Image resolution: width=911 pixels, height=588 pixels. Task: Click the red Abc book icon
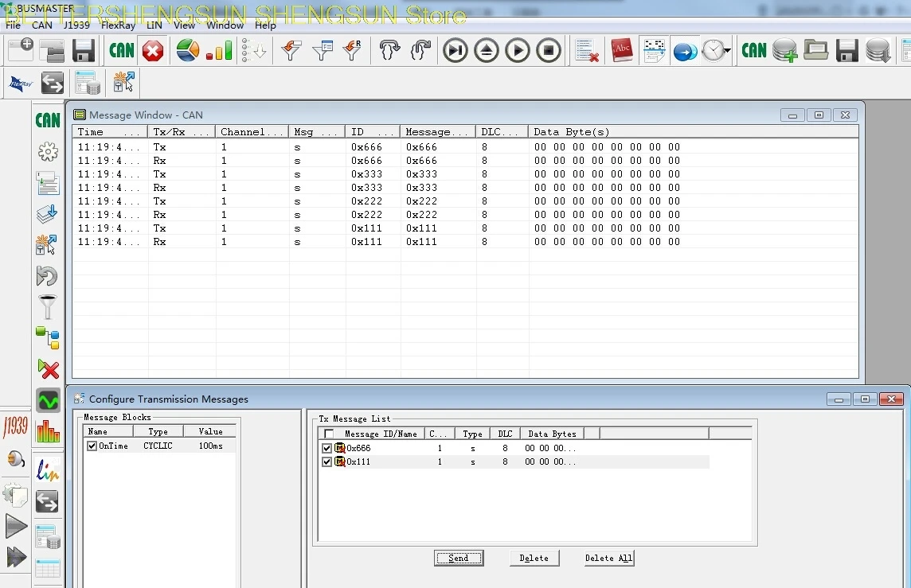(622, 50)
